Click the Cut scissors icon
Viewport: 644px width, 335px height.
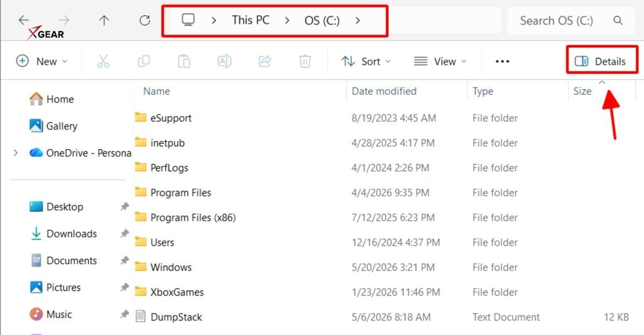click(x=103, y=61)
